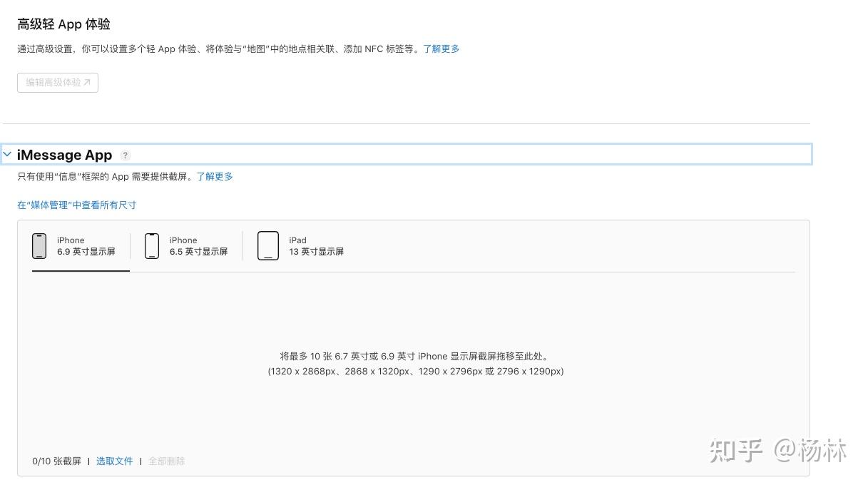
Task: Open 在“媒体管理”中查看所有尺寸 link
Action: coord(77,205)
